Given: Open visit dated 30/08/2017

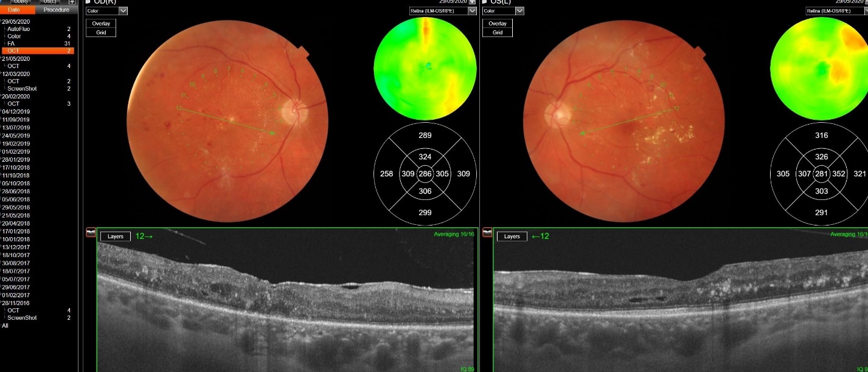Looking at the screenshot, I should pyautogui.click(x=16, y=263).
